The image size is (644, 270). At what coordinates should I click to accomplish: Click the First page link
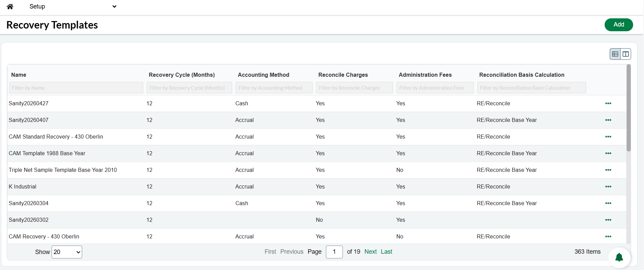tap(270, 252)
